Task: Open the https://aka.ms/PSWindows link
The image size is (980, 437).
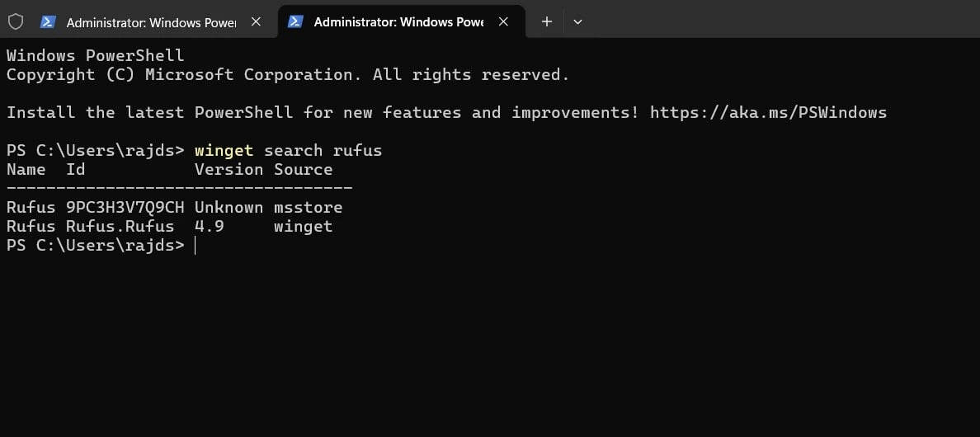Action: coord(768,113)
